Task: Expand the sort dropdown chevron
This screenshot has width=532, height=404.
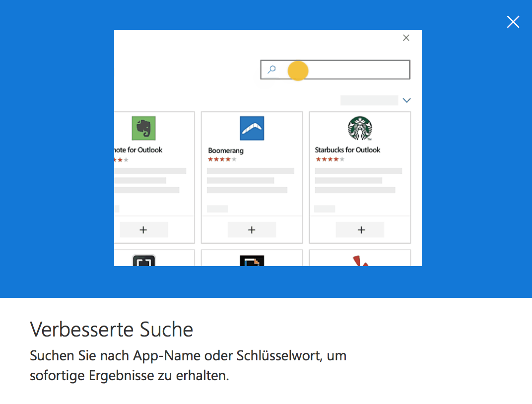Action: (407, 100)
